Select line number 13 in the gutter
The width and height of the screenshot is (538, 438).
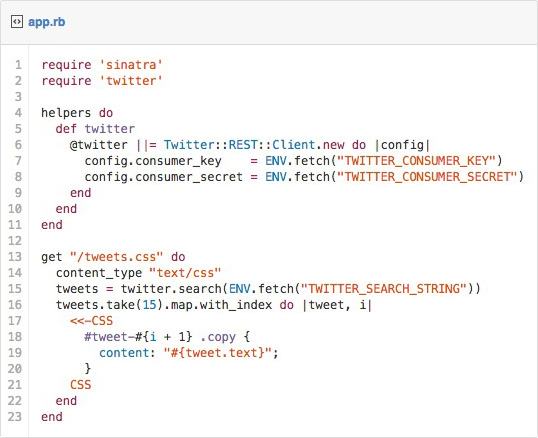tap(15, 257)
